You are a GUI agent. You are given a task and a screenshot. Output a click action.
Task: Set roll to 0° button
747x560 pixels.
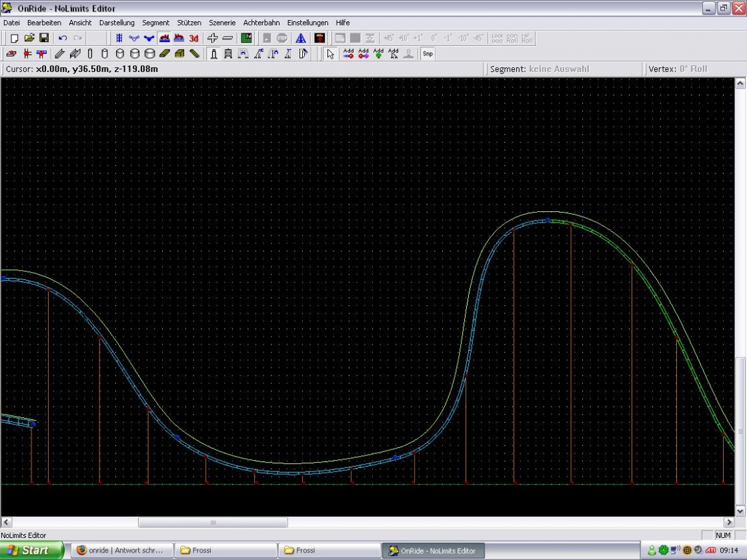(434, 38)
